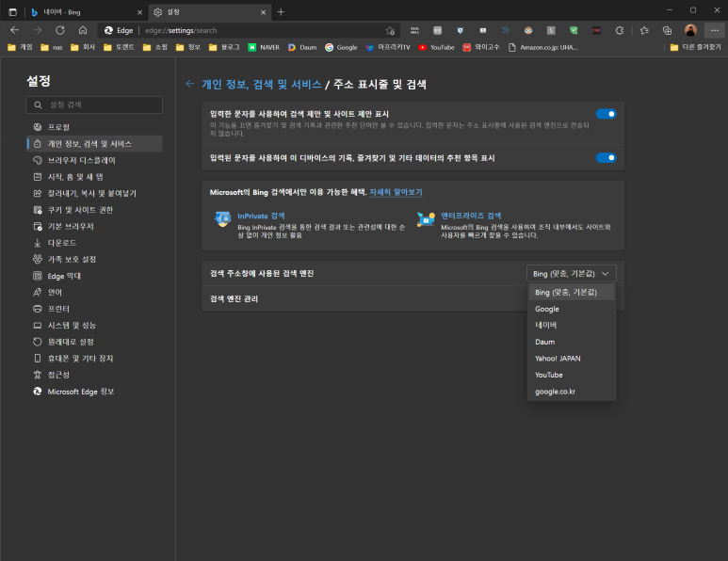Open 아프리카TV bookmark
728x561 pixels.
[388, 47]
